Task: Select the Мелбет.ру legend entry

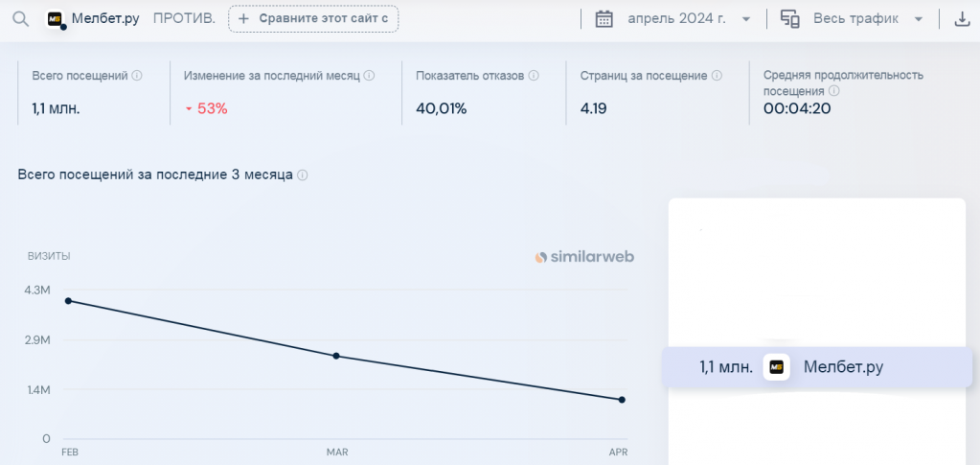Action: pos(817,367)
